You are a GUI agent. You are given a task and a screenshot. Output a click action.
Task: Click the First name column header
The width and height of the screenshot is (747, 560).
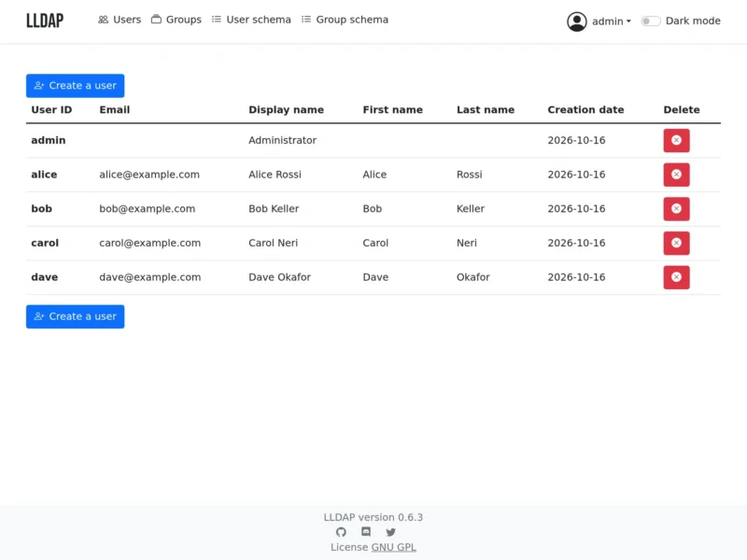[392, 110]
